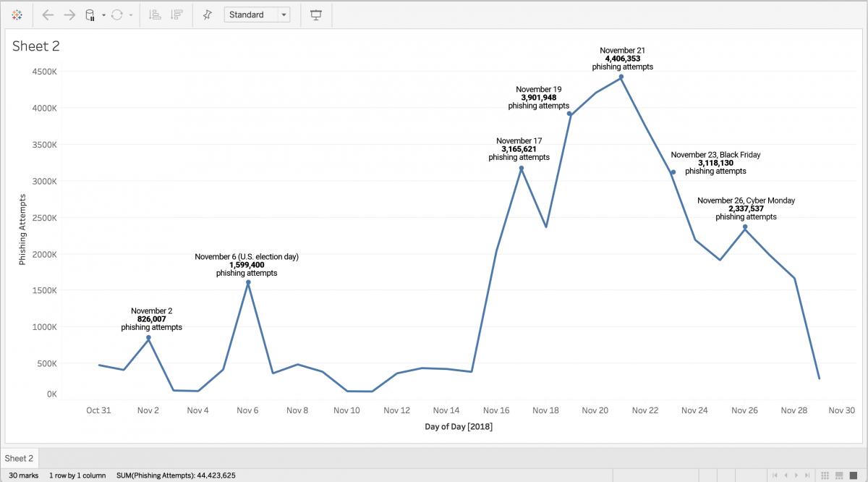The width and height of the screenshot is (868, 482).
Task: Sort ascending using the toolbar icon
Action: click(x=154, y=14)
